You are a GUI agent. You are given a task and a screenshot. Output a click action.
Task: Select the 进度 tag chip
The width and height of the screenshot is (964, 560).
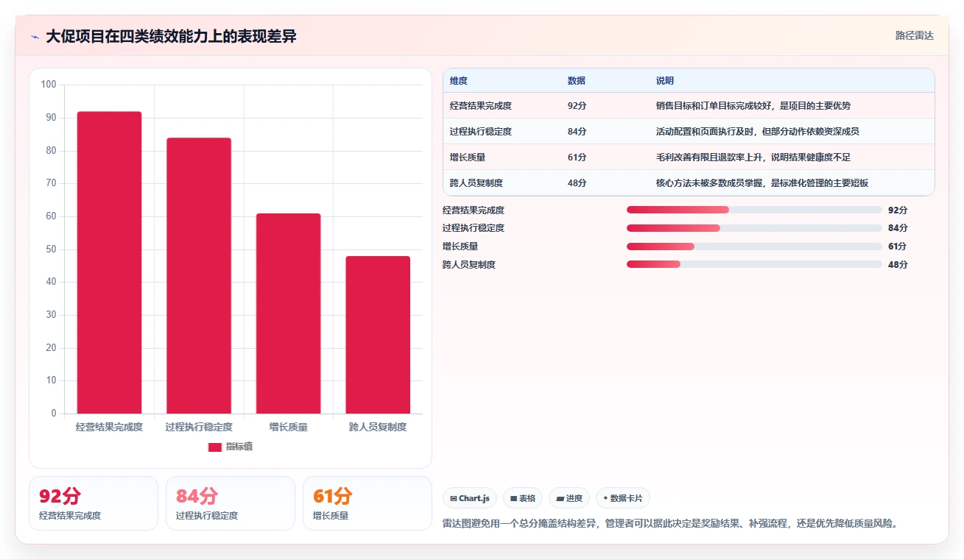point(569,498)
